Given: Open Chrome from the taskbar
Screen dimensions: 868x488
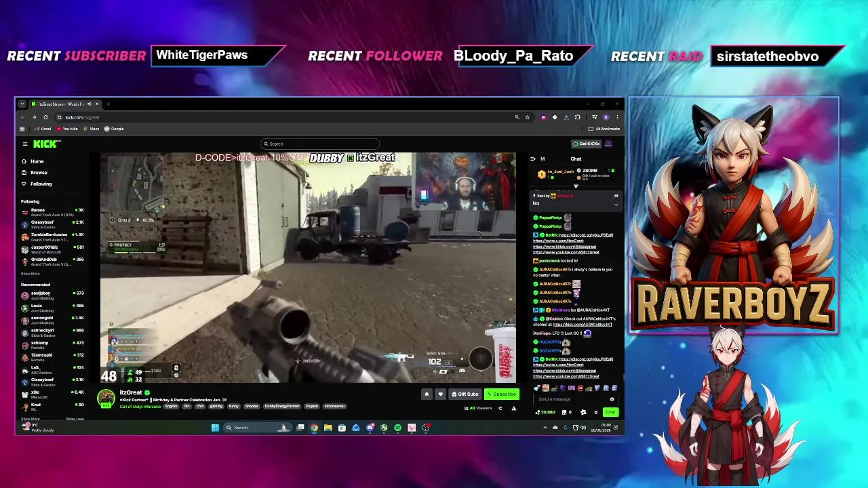Looking at the screenshot, I should point(314,428).
